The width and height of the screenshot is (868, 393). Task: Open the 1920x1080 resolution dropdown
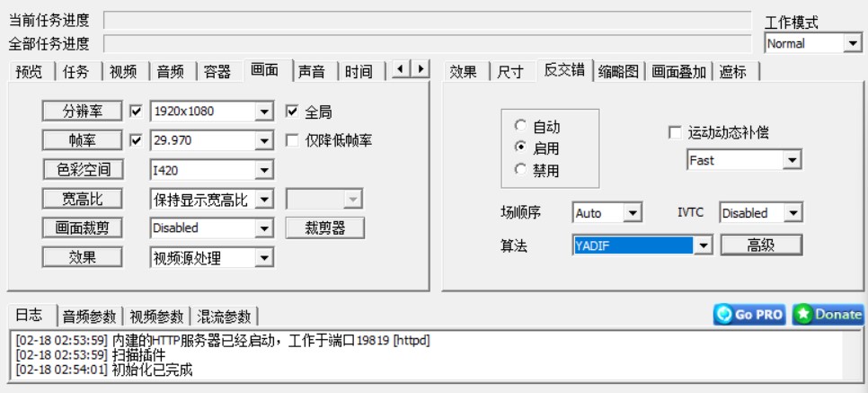click(x=264, y=112)
